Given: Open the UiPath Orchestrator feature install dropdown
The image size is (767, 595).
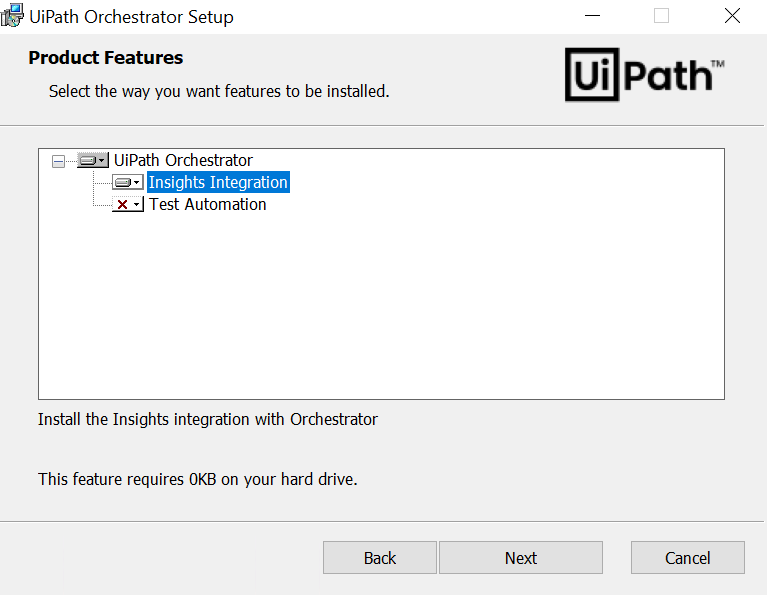Looking at the screenshot, I should [93, 160].
